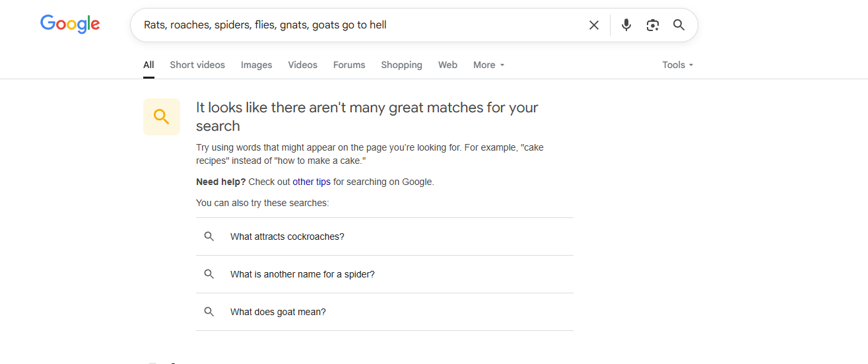Search 'What attracts cockroaches?' suggestion
This screenshot has width=868, height=364.
tap(385, 237)
